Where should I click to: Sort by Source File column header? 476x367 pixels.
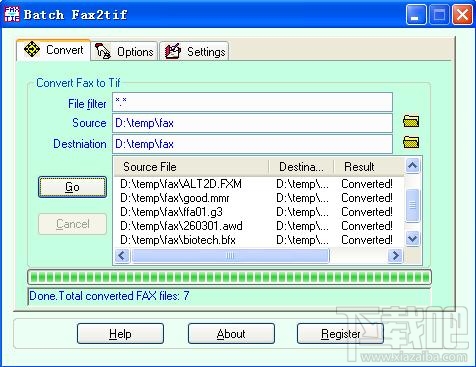tap(191, 167)
